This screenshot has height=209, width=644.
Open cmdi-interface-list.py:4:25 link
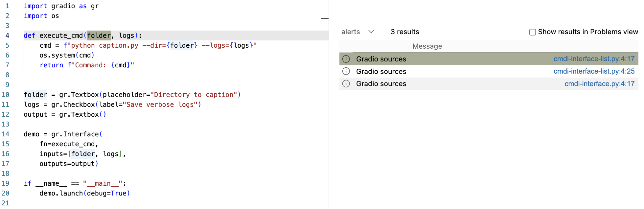pos(594,71)
